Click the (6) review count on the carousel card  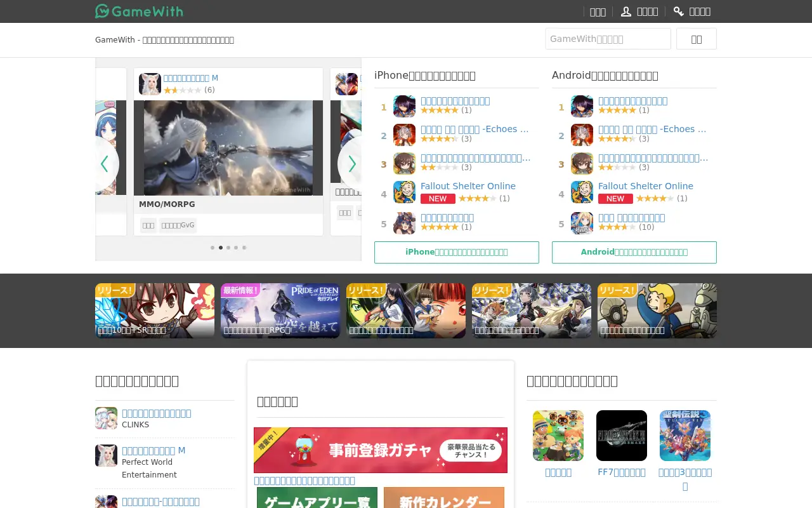(x=209, y=90)
